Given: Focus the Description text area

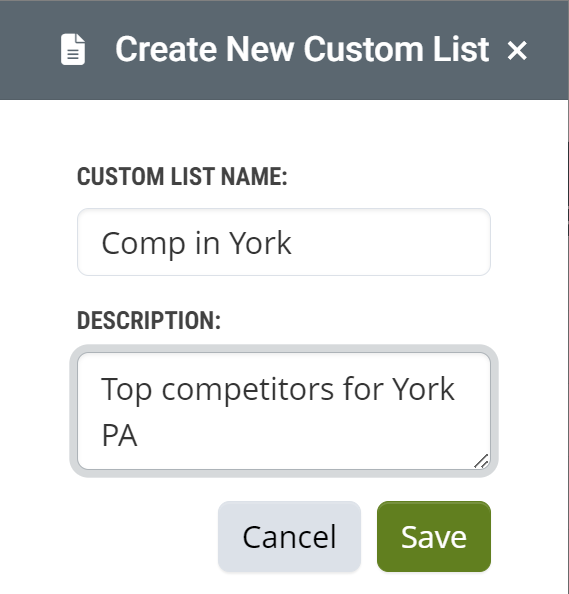Looking at the screenshot, I should [284, 411].
